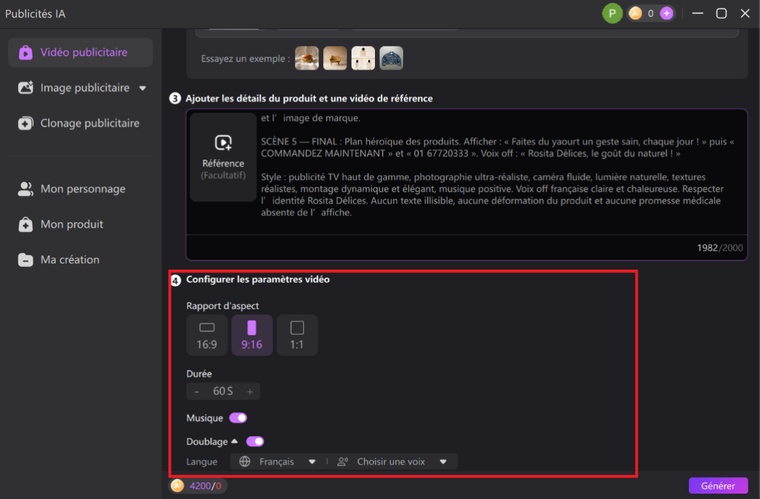Add credits with the purple plus icon
The image size is (760, 499).
pyautogui.click(x=666, y=14)
